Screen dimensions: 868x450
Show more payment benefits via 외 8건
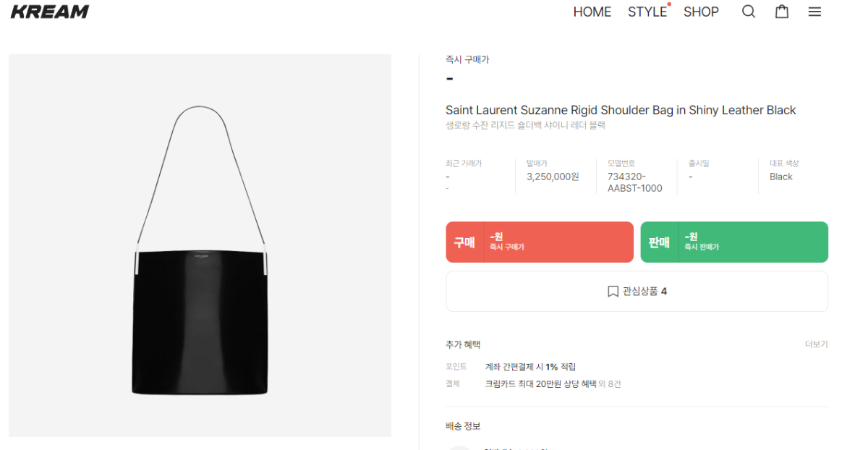pyautogui.click(x=610, y=384)
